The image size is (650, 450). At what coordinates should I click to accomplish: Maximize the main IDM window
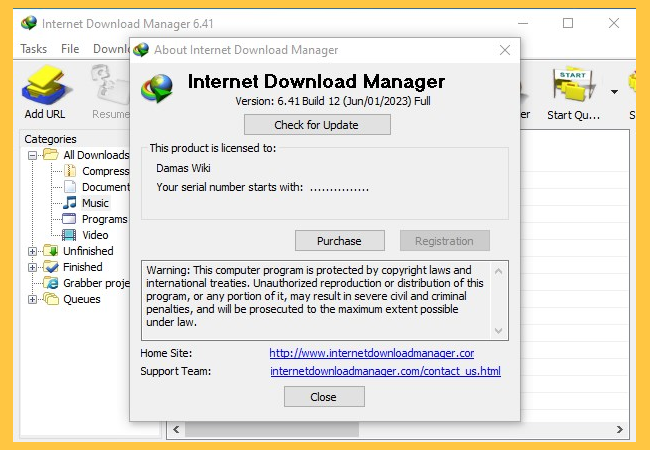point(568,23)
